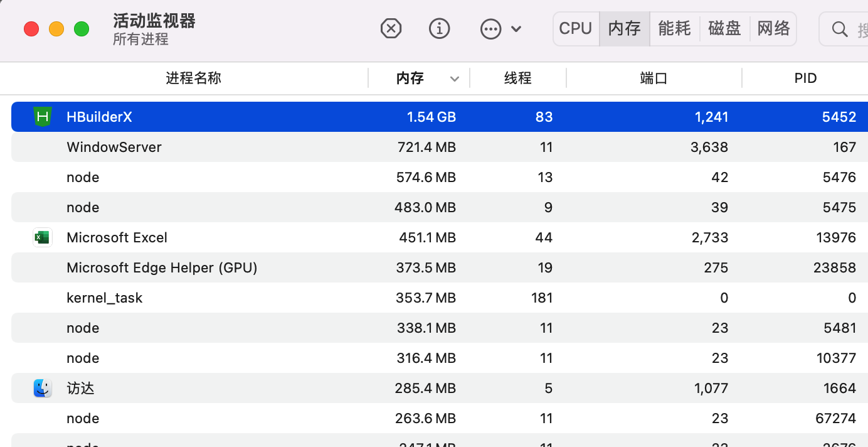This screenshot has width=868, height=447.
Task: Click the 721.4 MB memory value
Action: click(426, 147)
